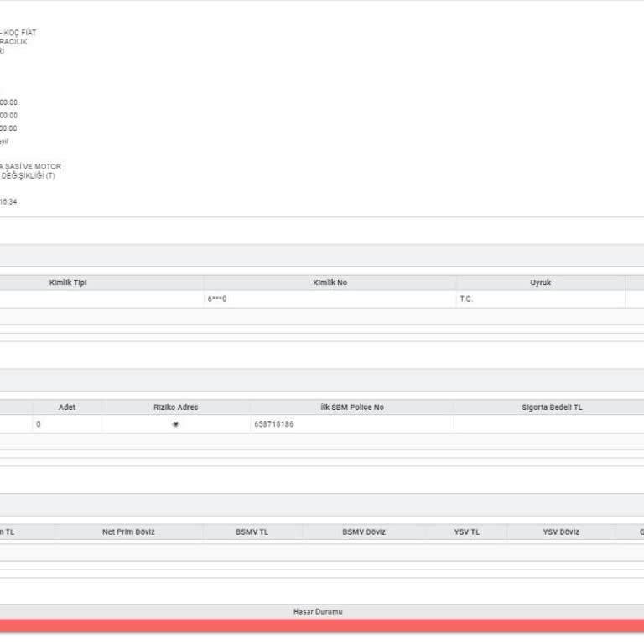Click the BSMV Döviz column header
Screen dimensions: 644x644
click(x=364, y=532)
